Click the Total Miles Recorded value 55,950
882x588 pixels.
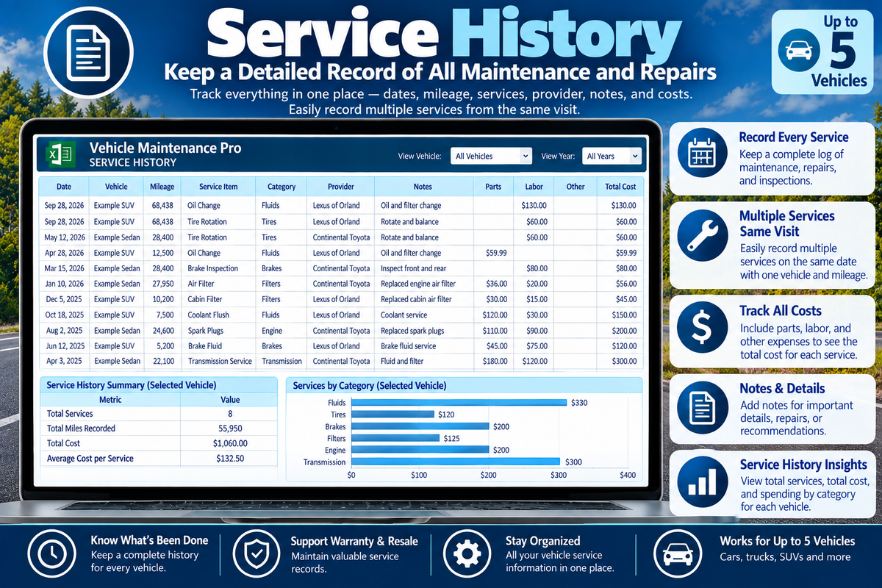(231, 429)
